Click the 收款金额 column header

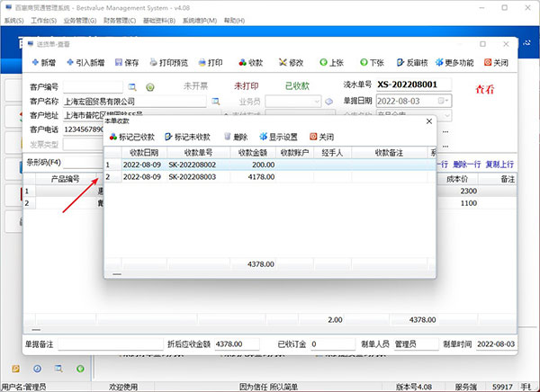253,153
